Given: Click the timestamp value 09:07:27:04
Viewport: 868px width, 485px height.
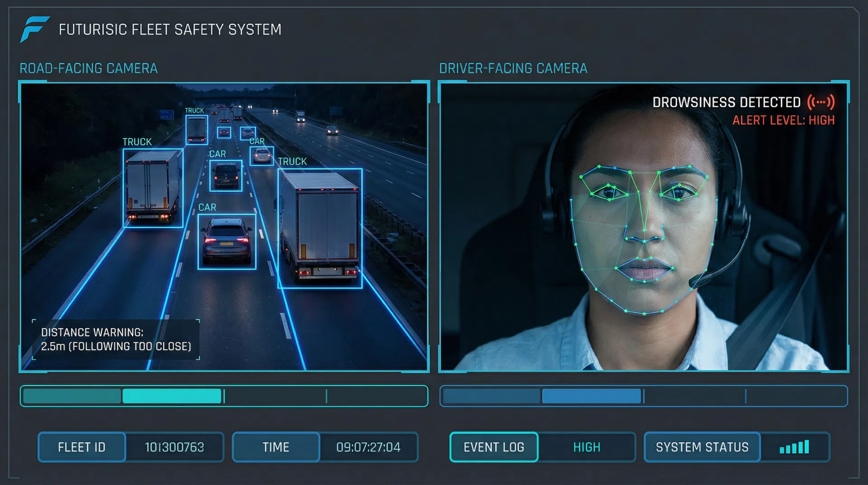Looking at the screenshot, I should coord(368,447).
